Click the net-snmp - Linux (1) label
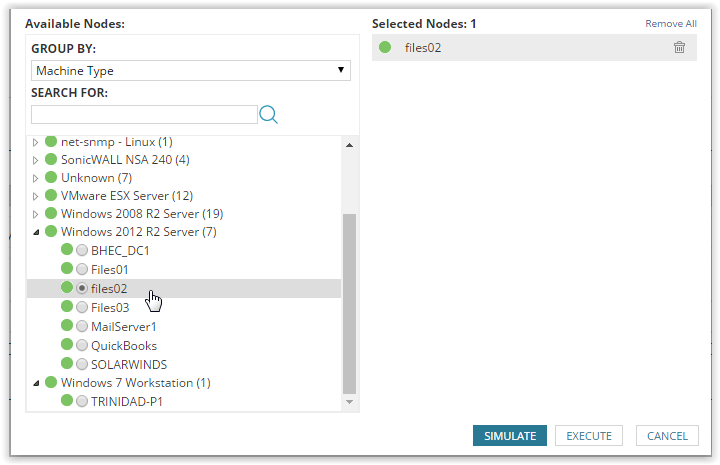Image resolution: width=720 pixels, height=465 pixels. point(117,142)
